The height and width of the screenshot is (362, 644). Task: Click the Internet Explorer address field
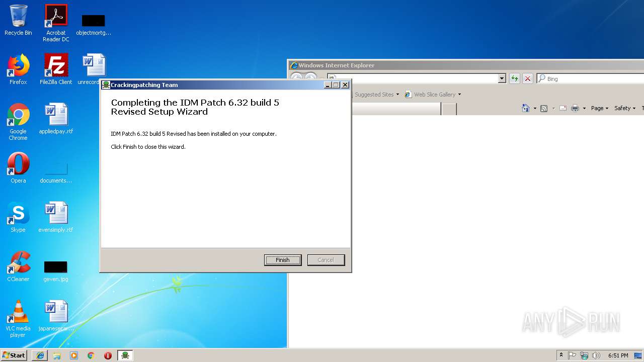pos(413,78)
